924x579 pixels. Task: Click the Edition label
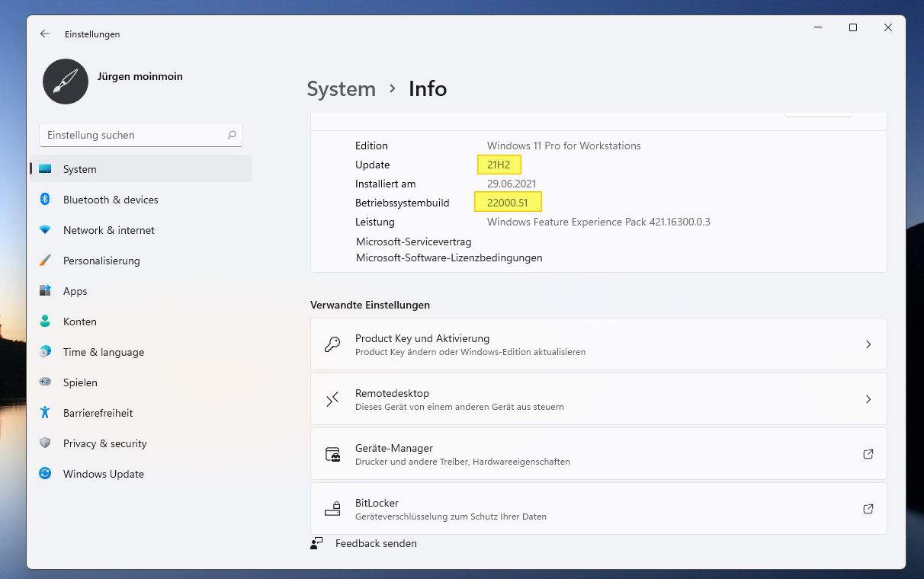tap(371, 146)
